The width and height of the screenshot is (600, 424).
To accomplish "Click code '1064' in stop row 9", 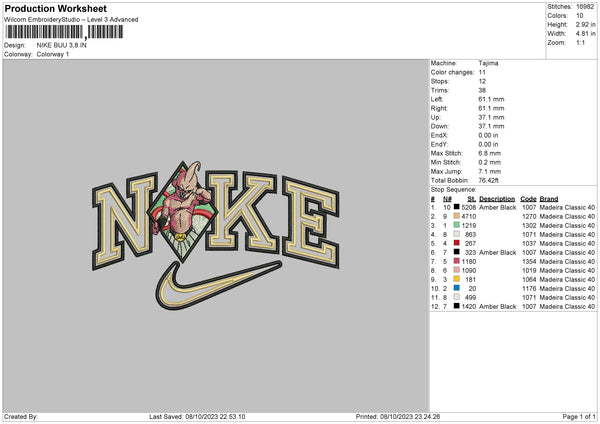I will [x=529, y=279].
